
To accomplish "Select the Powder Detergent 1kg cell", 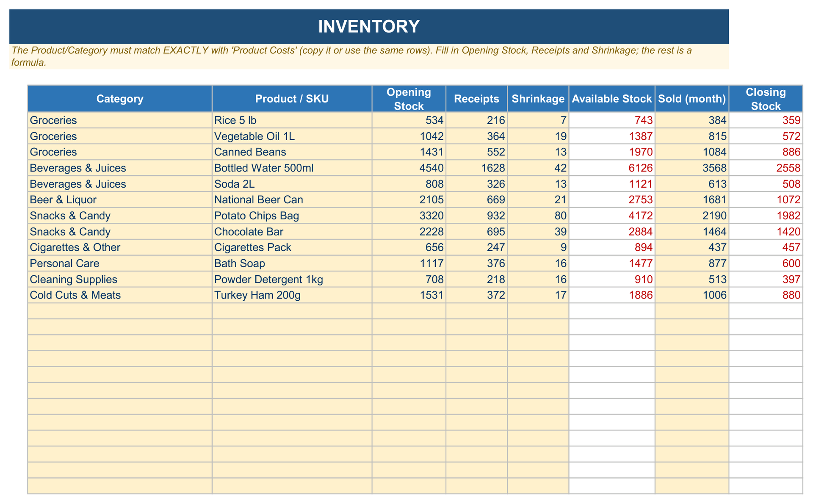I will (292, 279).
